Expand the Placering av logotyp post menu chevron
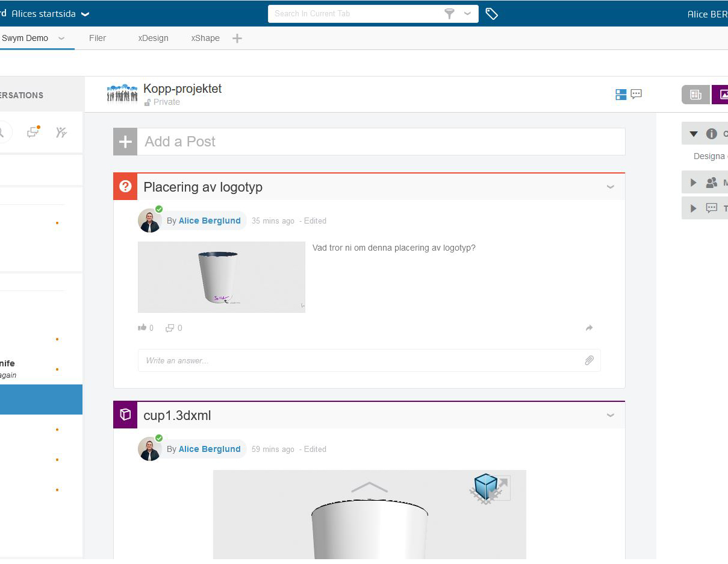This screenshot has width=728, height=564. 610,187
